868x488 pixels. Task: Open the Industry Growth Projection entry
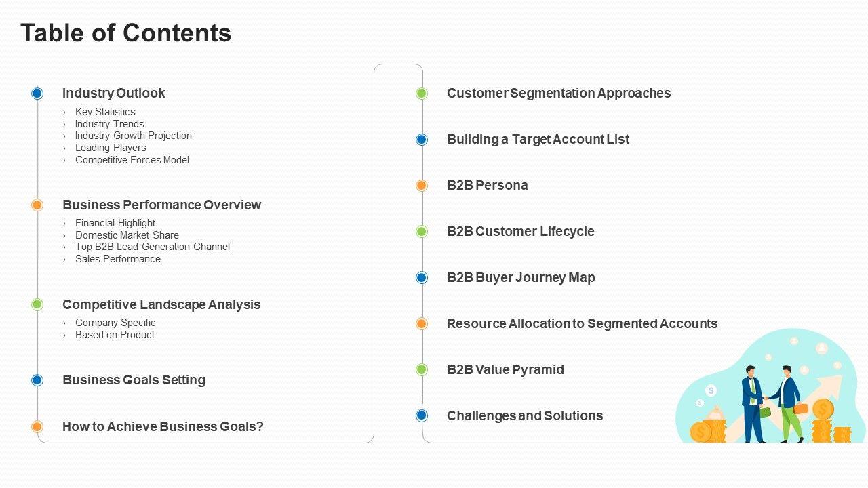tap(133, 136)
